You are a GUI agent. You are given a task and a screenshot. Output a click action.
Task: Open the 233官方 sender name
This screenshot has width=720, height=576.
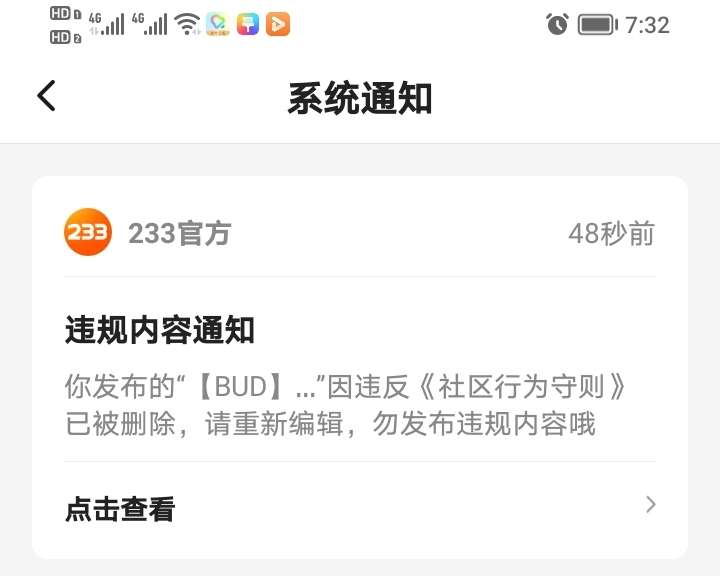point(180,233)
